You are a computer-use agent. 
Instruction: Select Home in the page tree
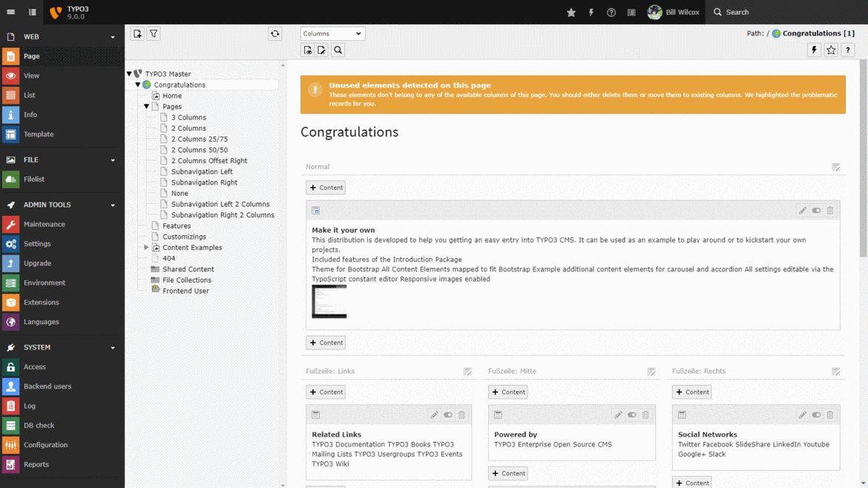click(172, 96)
